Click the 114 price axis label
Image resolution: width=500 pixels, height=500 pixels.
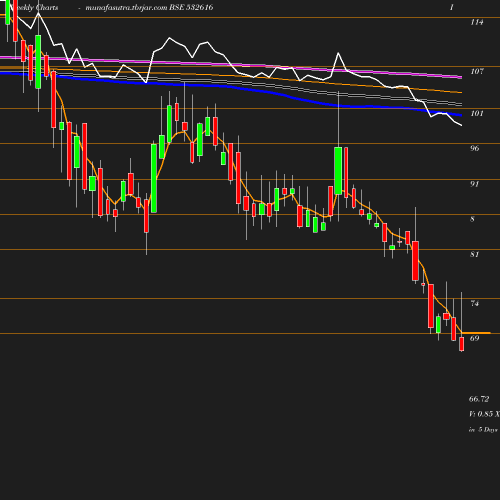coord(477,22)
